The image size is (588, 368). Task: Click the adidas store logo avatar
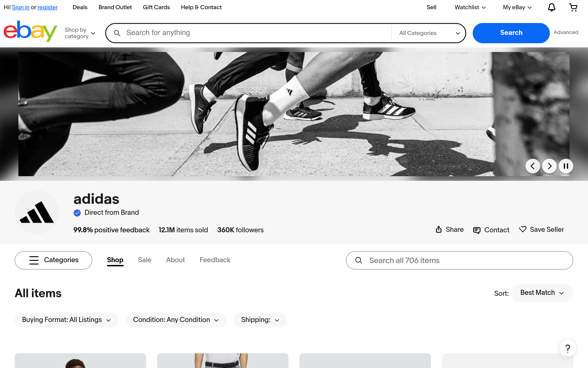point(37,212)
